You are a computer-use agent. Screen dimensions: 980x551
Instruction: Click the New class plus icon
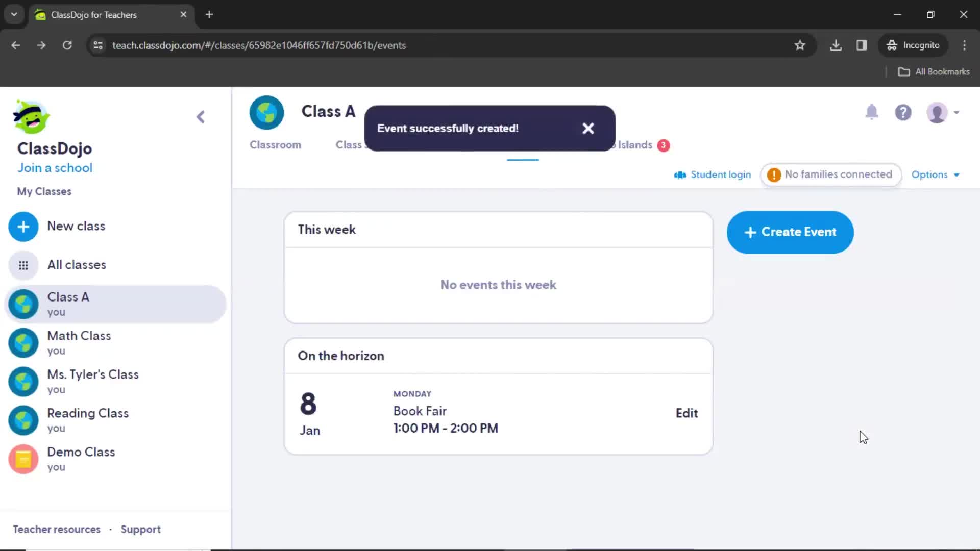click(23, 226)
